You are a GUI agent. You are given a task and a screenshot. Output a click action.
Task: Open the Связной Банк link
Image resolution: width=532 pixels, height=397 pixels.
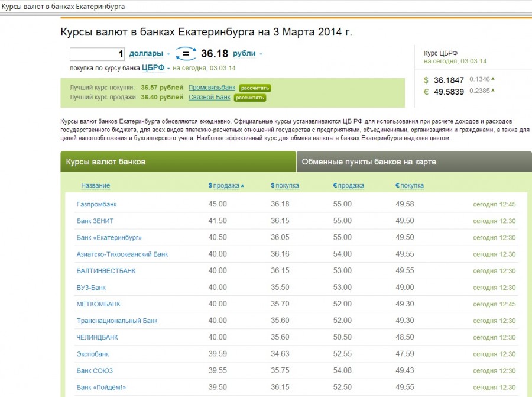209,97
